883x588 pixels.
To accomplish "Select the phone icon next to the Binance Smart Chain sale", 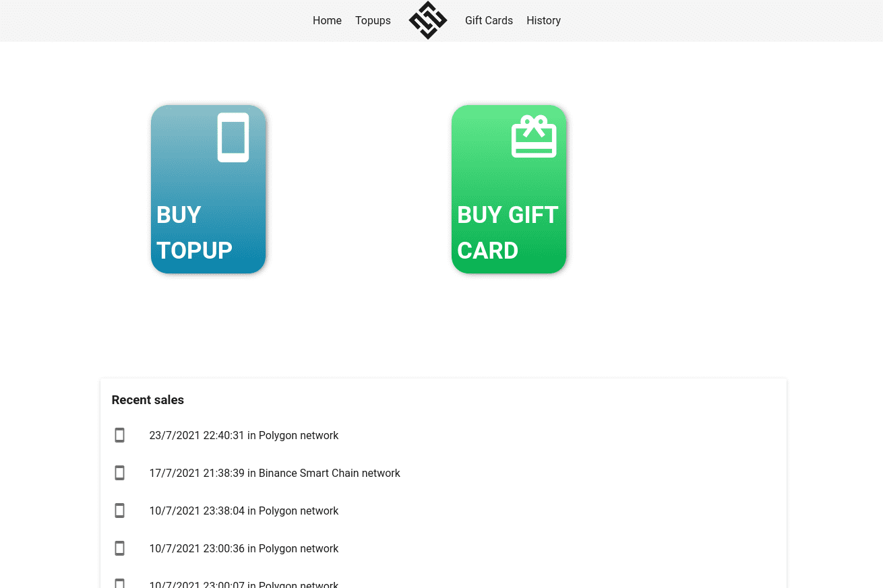I will pyautogui.click(x=119, y=473).
